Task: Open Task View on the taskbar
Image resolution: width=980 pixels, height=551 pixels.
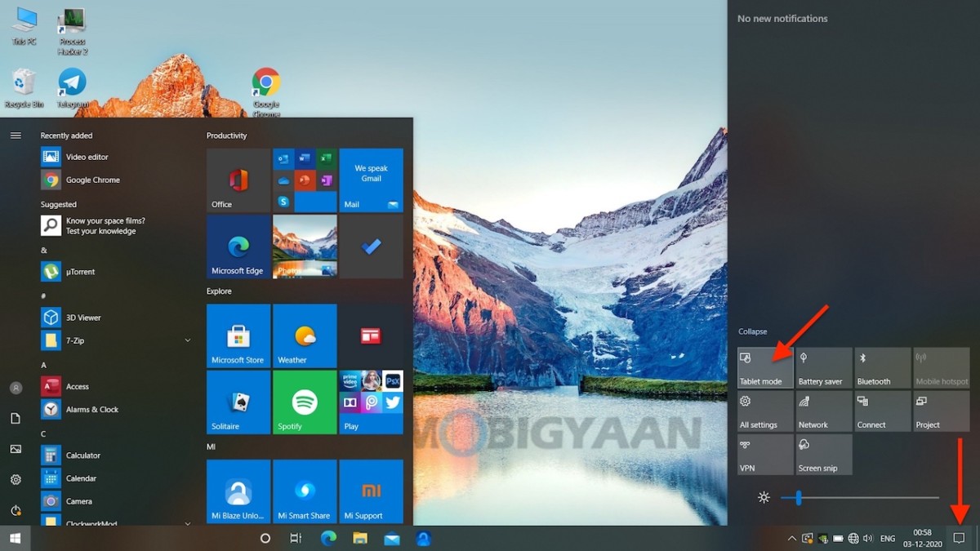Action: (295, 538)
